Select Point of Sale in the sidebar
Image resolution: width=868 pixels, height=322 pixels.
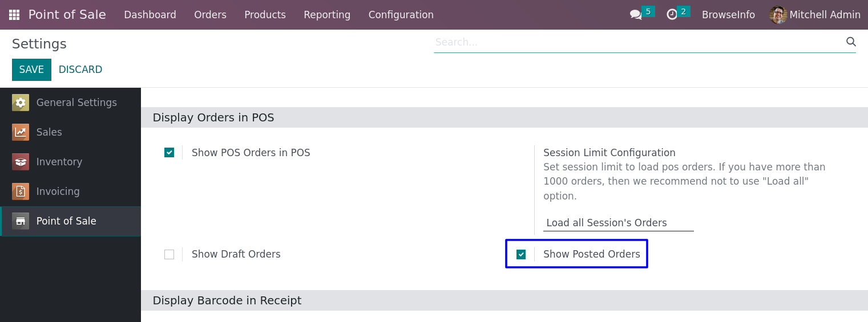[x=70, y=221]
